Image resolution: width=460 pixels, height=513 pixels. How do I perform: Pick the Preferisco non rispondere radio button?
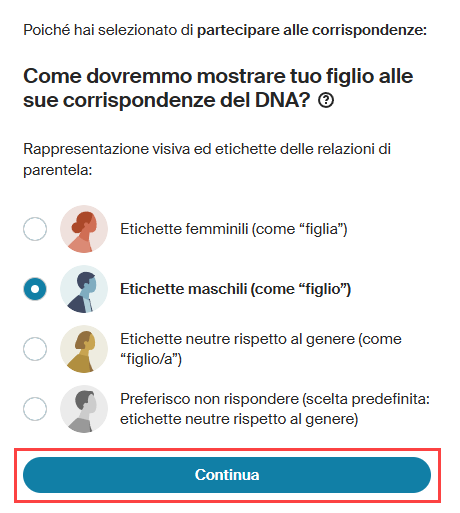[35, 409]
